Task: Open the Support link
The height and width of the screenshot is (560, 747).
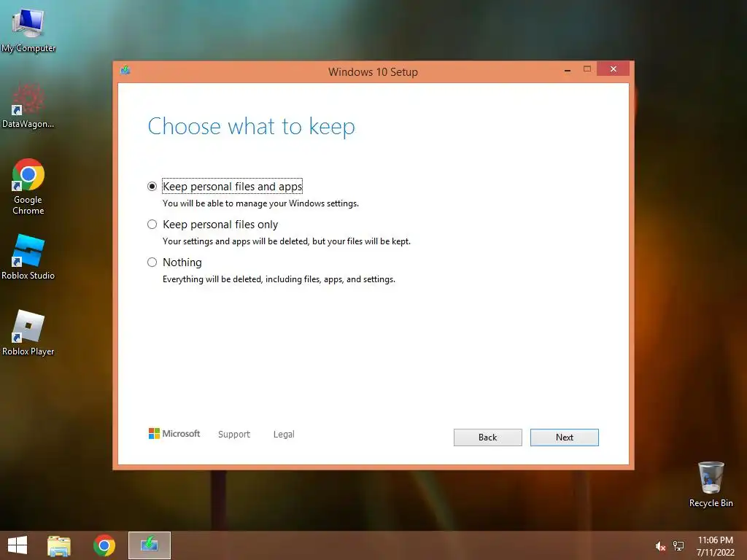Action: (234, 435)
